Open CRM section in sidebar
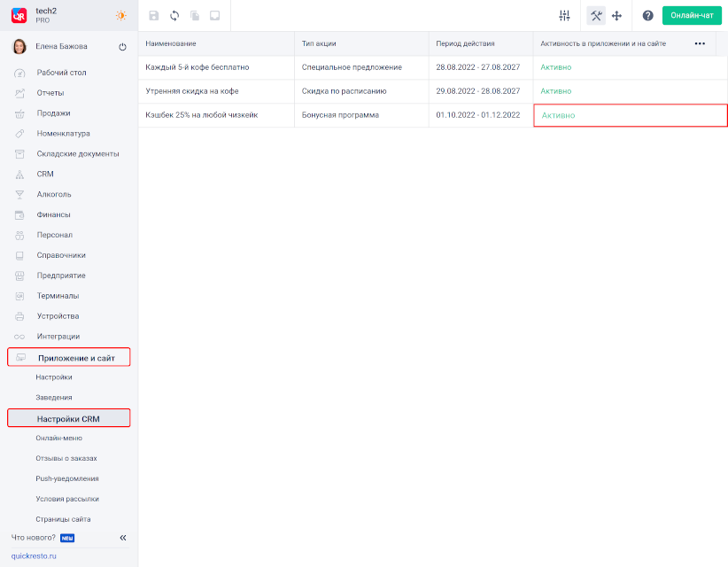 click(x=45, y=175)
